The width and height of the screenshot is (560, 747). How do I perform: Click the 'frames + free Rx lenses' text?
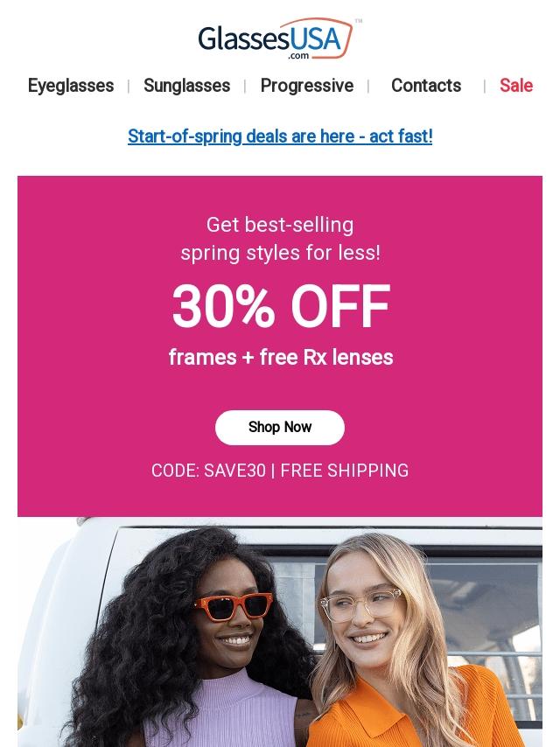click(x=280, y=358)
